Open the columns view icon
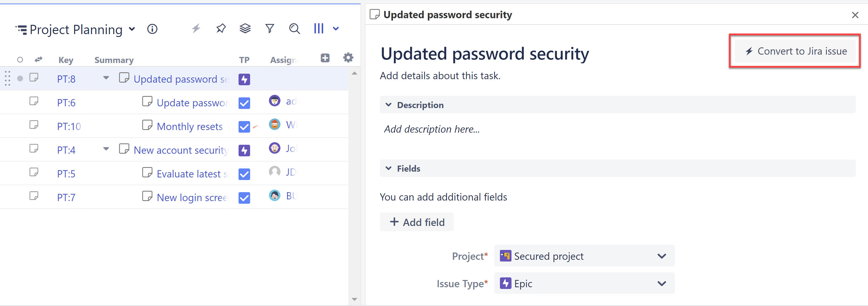 319,29
